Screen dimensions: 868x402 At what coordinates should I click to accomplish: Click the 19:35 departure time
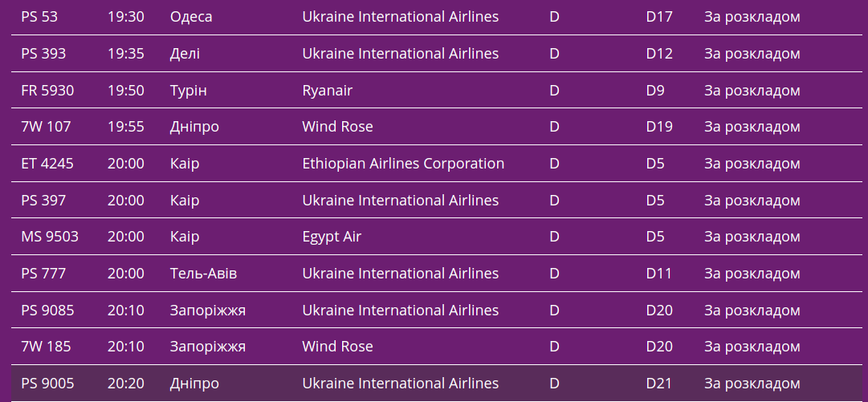click(126, 54)
